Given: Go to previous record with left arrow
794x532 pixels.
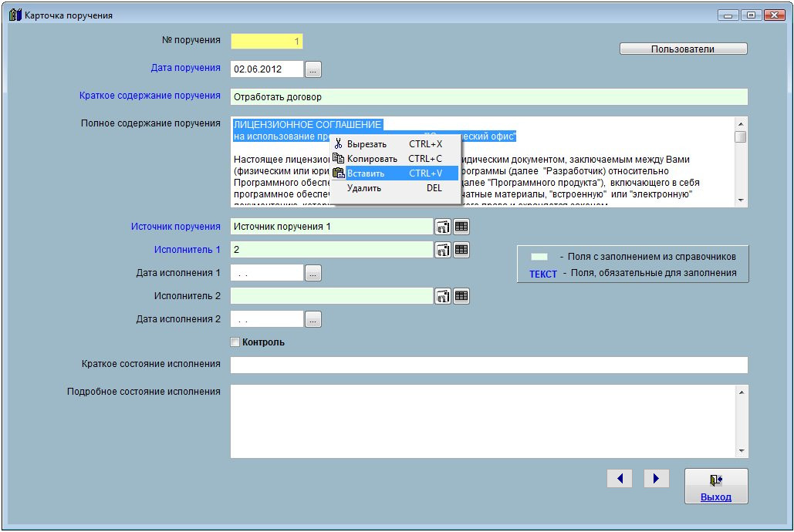Looking at the screenshot, I should pyautogui.click(x=620, y=479).
